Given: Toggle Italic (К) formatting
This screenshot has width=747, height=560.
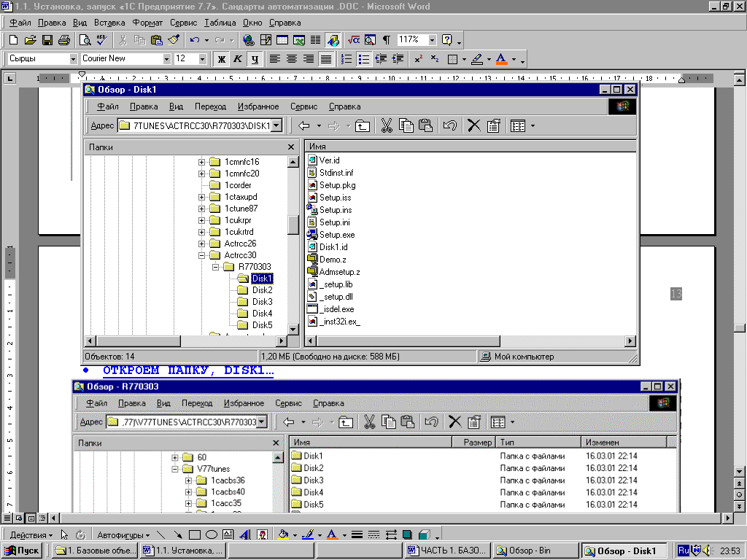Looking at the screenshot, I should pos(238,59).
